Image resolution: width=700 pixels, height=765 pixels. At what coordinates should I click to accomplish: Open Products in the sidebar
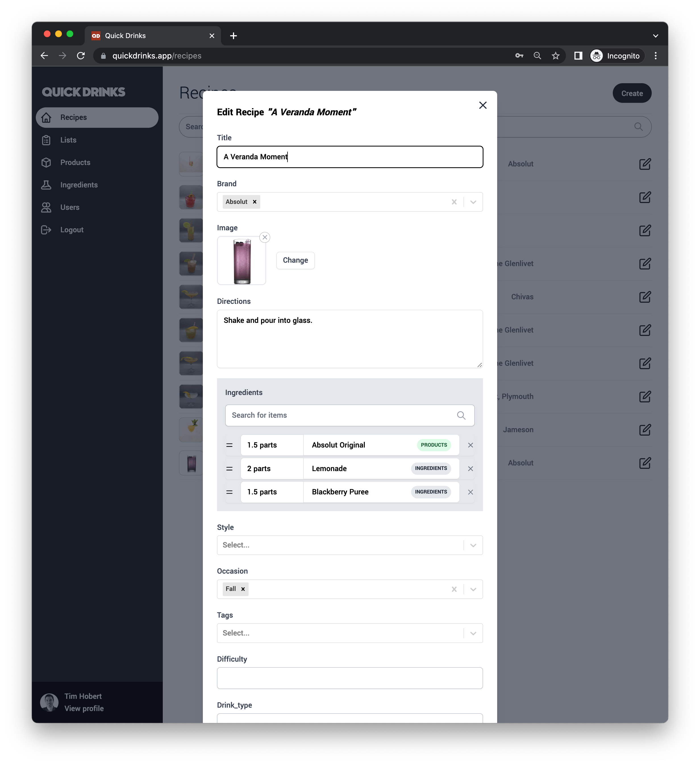click(97, 162)
